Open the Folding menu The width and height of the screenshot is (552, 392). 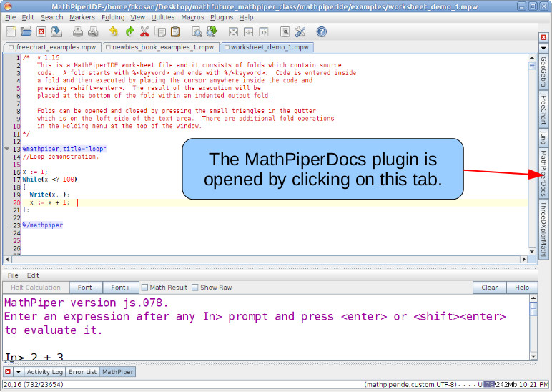[113, 17]
